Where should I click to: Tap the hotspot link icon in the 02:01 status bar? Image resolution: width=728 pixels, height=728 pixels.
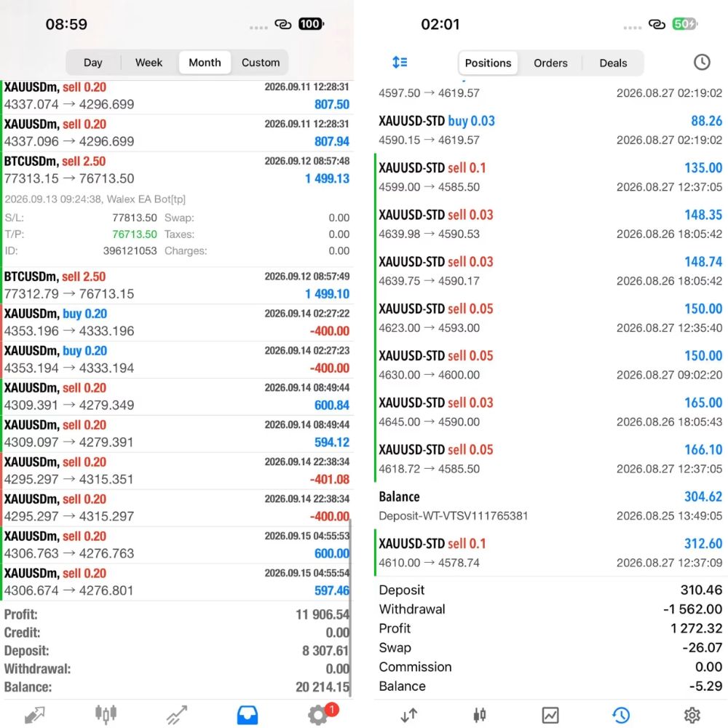[657, 24]
